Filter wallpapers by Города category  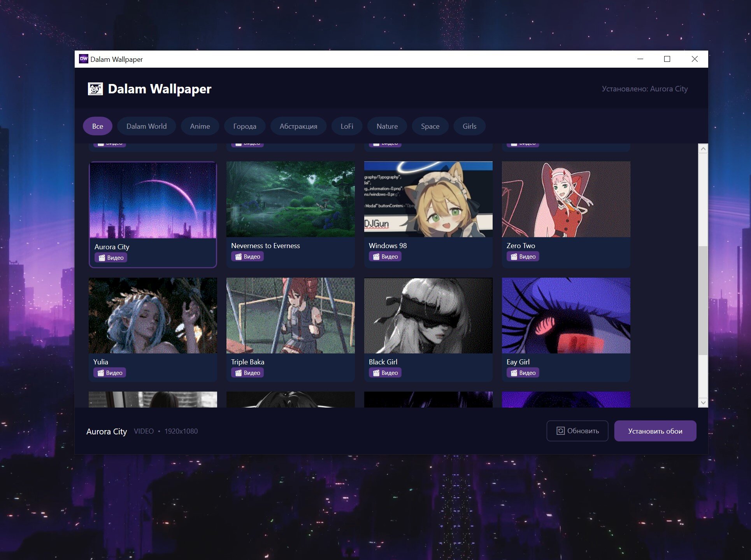coord(245,126)
